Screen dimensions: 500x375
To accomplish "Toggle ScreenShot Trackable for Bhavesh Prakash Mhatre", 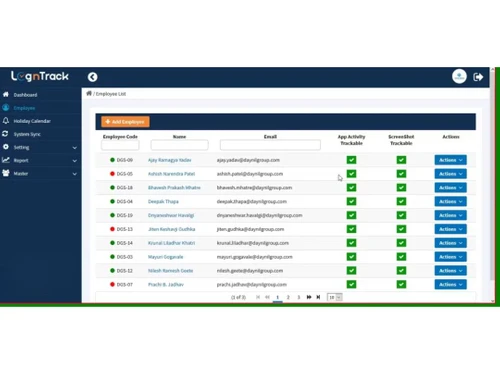I will tap(401, 188).
